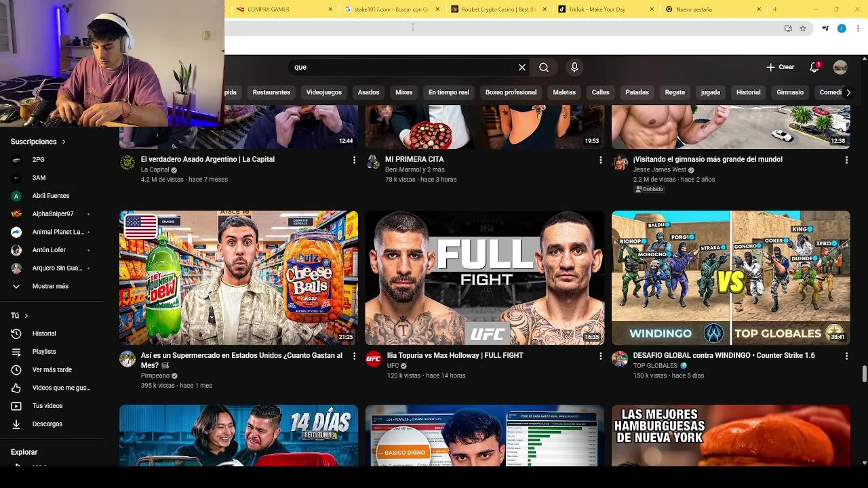Screen dimensions: 868x488
Task: Play the Counter Strike WINDINGO thumbnail
Action: pyautogui.click(x=731, y=278)
